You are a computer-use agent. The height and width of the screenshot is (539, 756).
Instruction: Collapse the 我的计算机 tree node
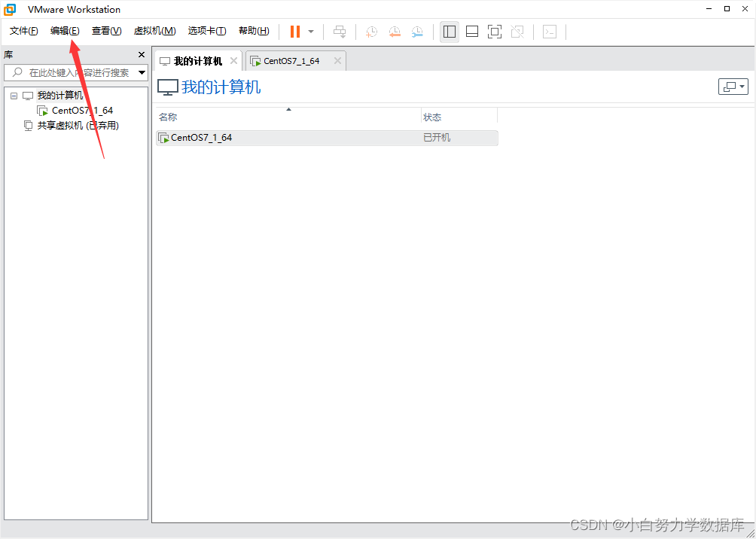(14, 96)
